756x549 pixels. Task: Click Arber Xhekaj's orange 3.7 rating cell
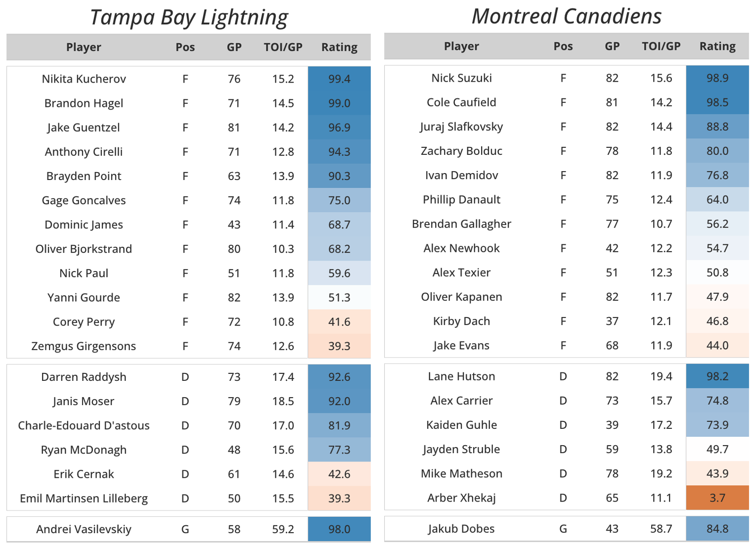pos(717,498)
